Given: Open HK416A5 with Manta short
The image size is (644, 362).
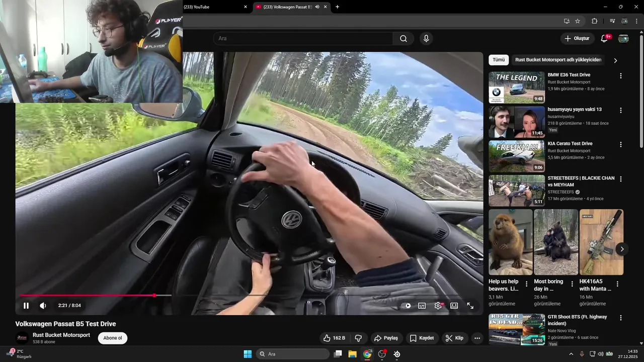Looking at the screenshot, I should pyautogui.click(x=601, y=242).
